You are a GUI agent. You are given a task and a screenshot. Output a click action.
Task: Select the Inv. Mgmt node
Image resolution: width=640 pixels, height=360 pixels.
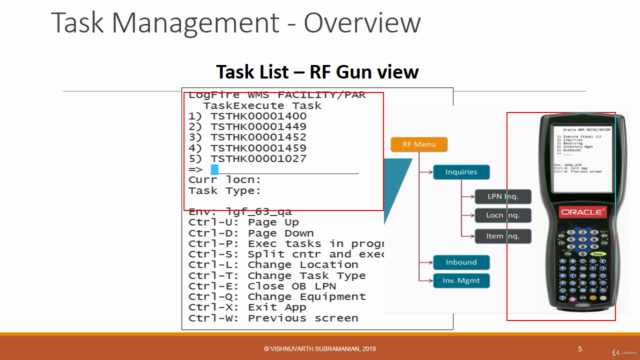[461, 281]
